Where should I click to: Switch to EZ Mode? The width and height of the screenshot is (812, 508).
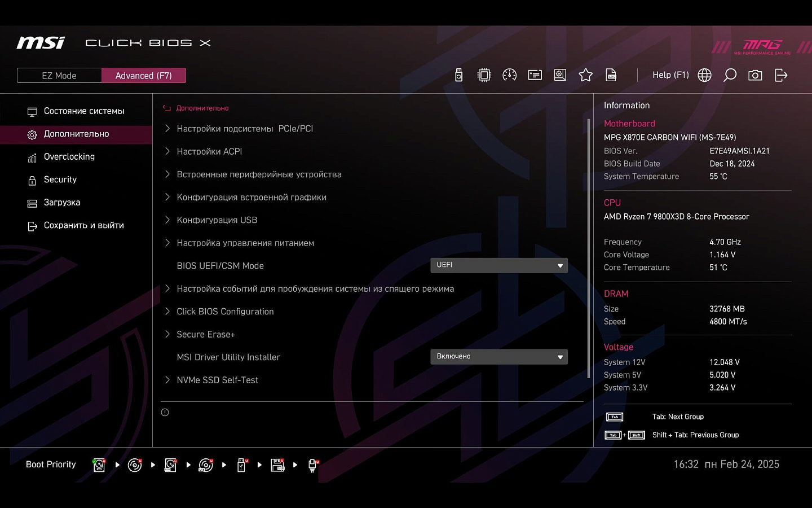tap(59, 76)
